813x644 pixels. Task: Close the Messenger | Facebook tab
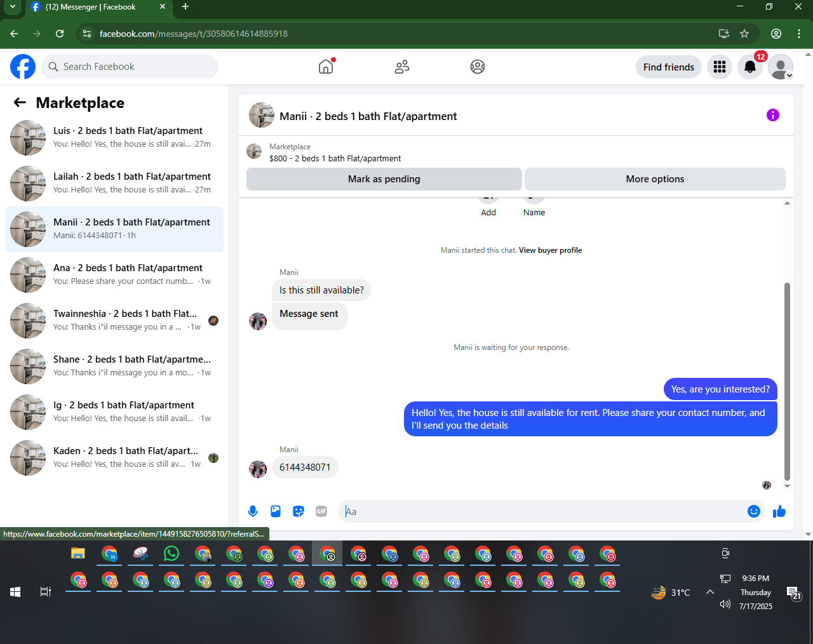(x=163, y=7)
